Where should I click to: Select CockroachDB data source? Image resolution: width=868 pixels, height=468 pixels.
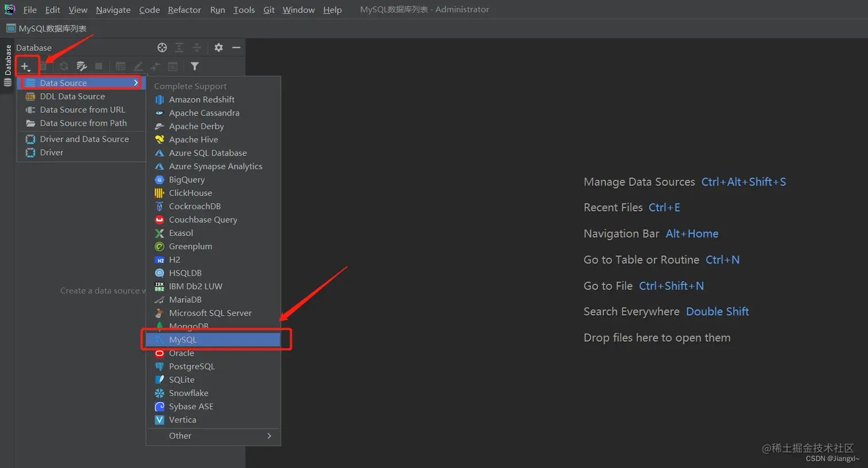213,206
